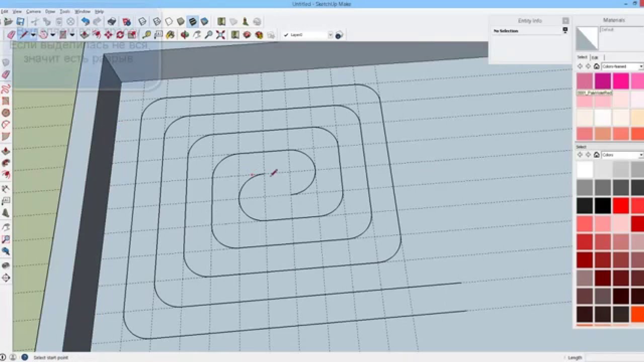
Task: Click the Length measurement box
Action: 615,357
